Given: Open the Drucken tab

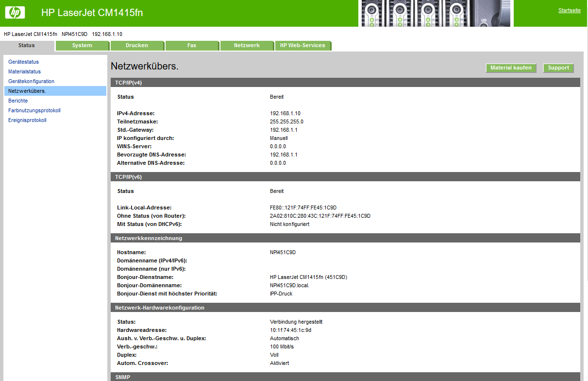Looking at the screenshot, I should pyautogui.click(x=137, y=46).
